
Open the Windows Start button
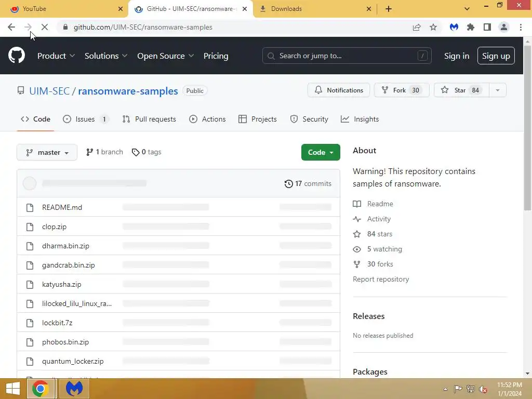click(13, 389)
